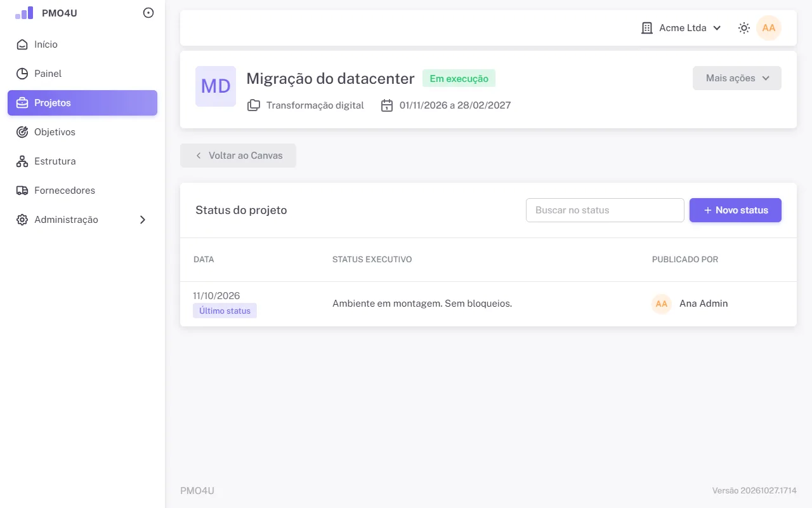Click the Último status badge
Screen dimensions: 812x508
click(x=225, y=311)
